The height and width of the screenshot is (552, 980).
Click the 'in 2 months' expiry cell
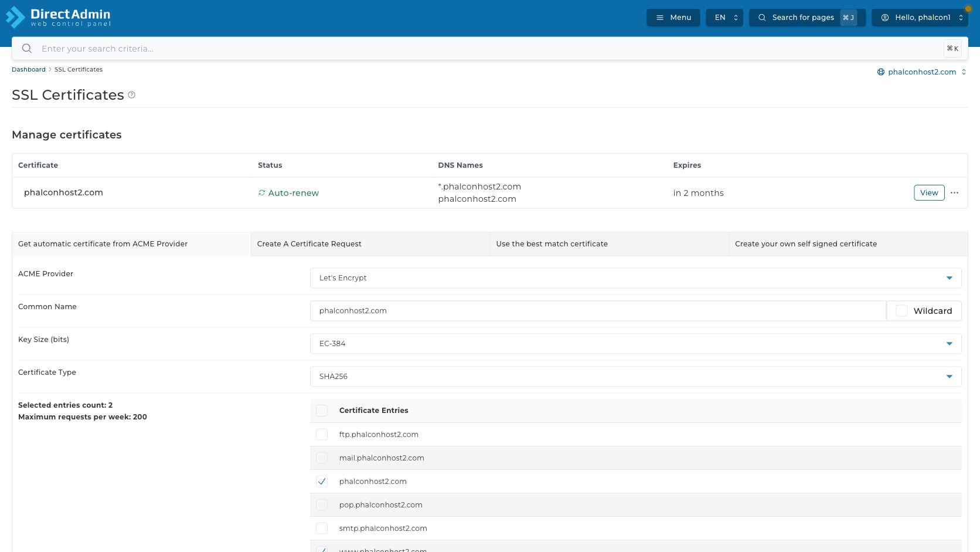pyautogui.click(x=698, y=193)
